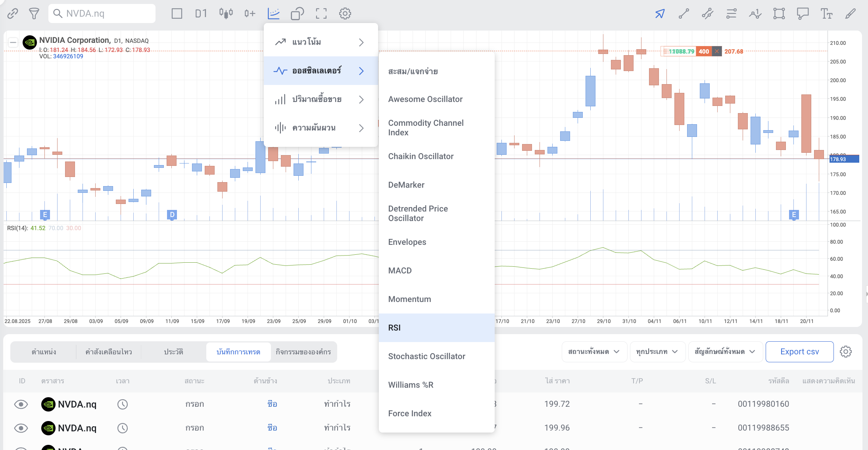Collapse the NVIDIA Corporation chart legend

[13, 42]
